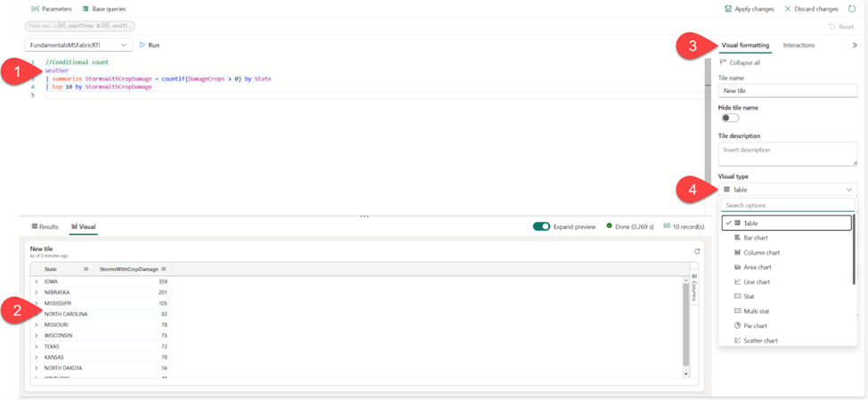868x400 pixels.
Task: Select Stat option
Action: (x=786, y=297)
